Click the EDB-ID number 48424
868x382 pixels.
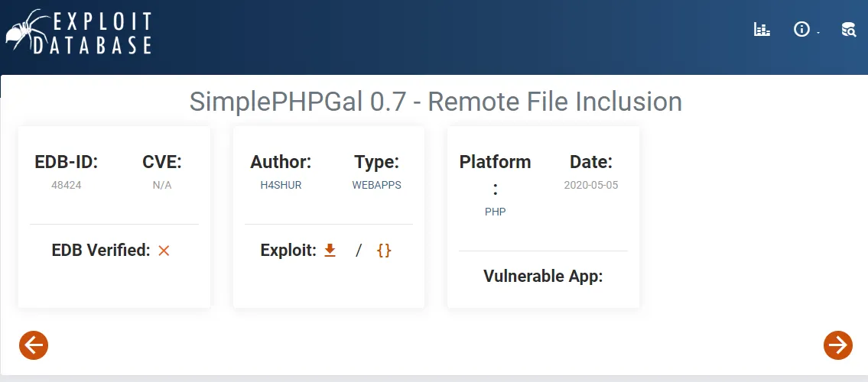point(67,185)
